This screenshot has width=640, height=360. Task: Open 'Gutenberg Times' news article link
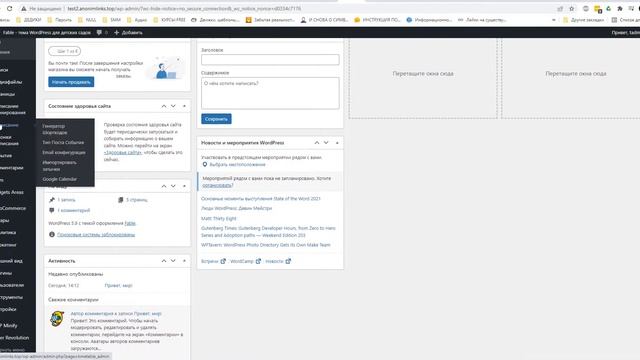pos(268,231)
